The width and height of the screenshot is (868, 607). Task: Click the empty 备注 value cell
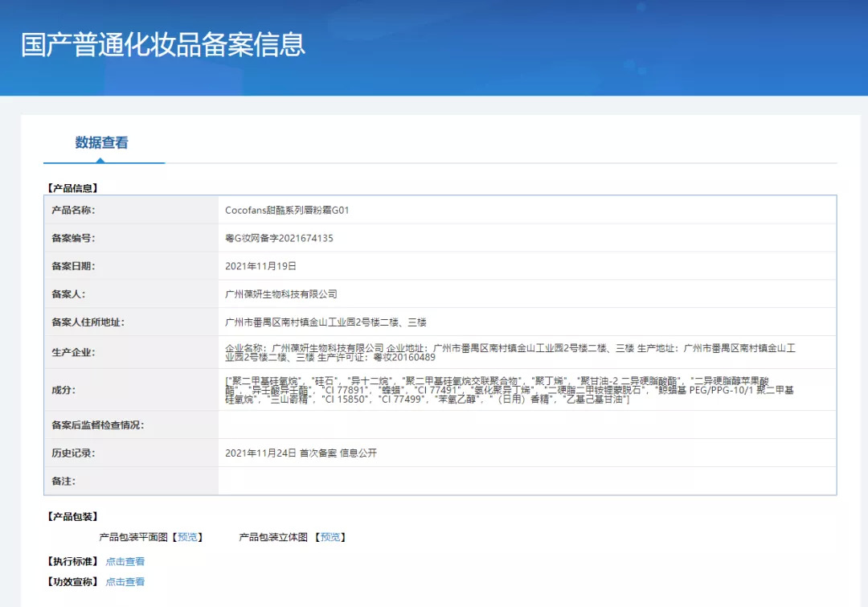526,481
